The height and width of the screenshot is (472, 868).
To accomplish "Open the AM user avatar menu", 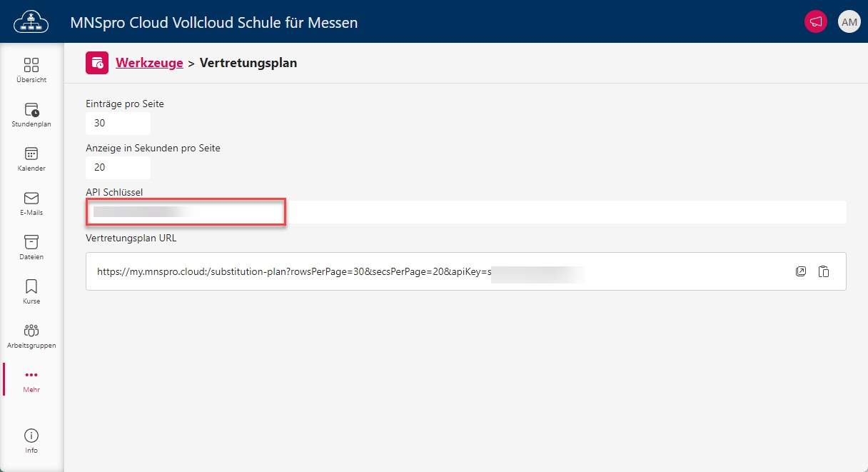I will (x=849, y=21).
